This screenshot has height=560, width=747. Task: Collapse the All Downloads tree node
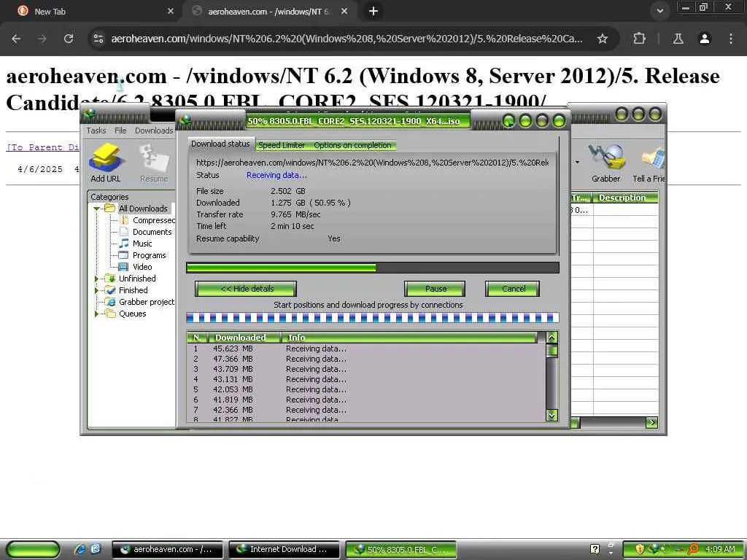coord(97,209)
